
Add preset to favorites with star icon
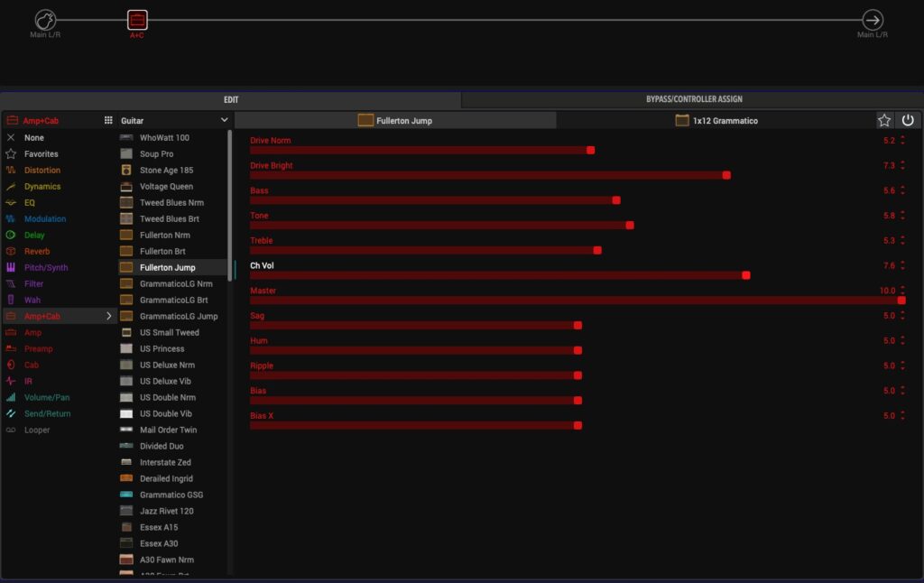[x=884, y=120]
